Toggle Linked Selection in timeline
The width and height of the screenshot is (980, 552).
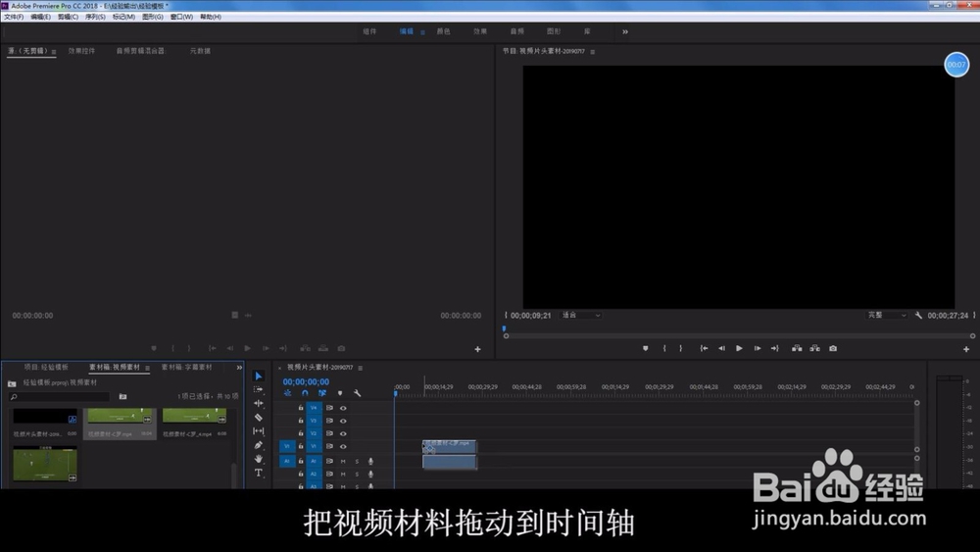[321, 393]
